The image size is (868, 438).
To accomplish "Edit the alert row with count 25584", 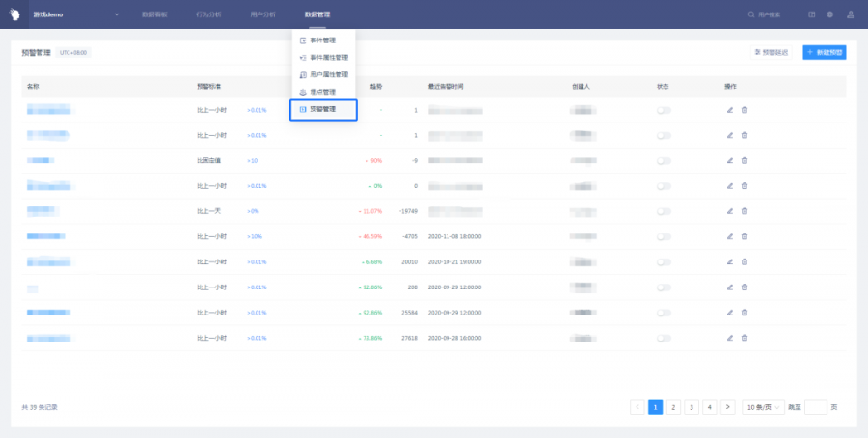I will click(x=730, y=313).
